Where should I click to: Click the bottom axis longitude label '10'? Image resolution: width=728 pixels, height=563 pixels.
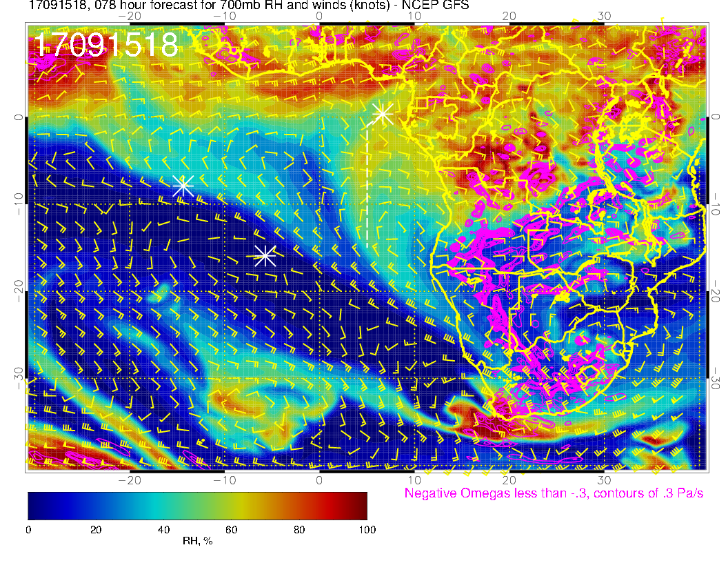(x=414, y=480)
